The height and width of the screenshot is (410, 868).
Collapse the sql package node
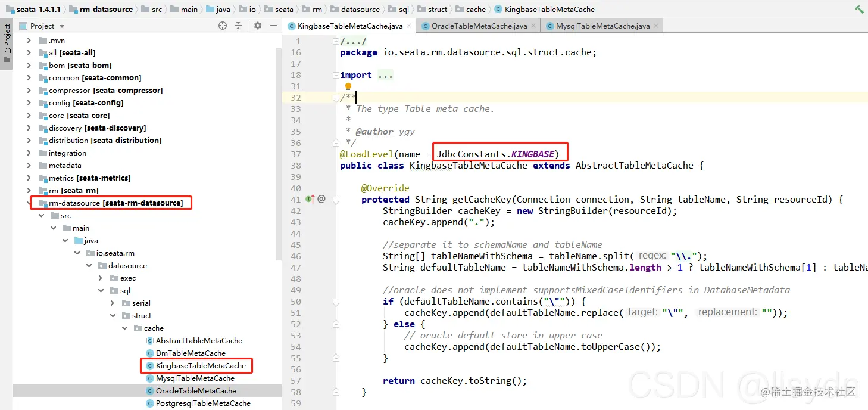pyautogui.click(x=101, y=290)
